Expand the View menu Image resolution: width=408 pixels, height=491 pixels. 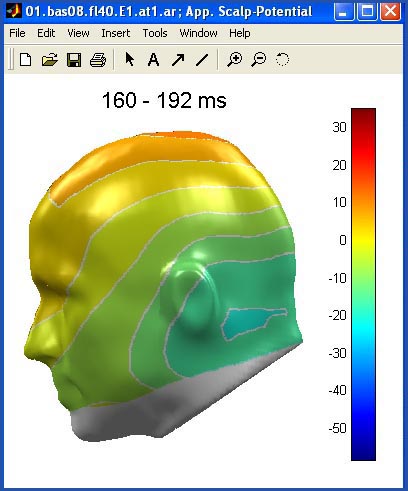click(78, 33)
